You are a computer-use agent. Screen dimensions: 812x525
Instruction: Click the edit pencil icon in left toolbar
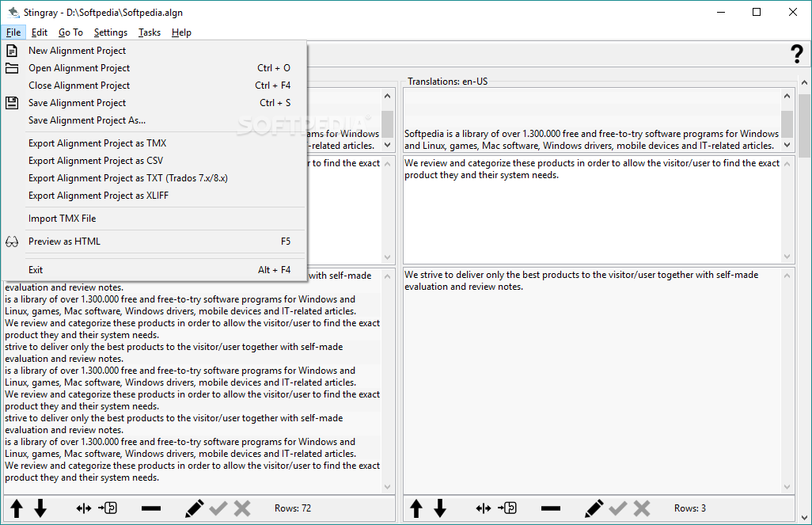pyautogui.click(x=194, y=508)
